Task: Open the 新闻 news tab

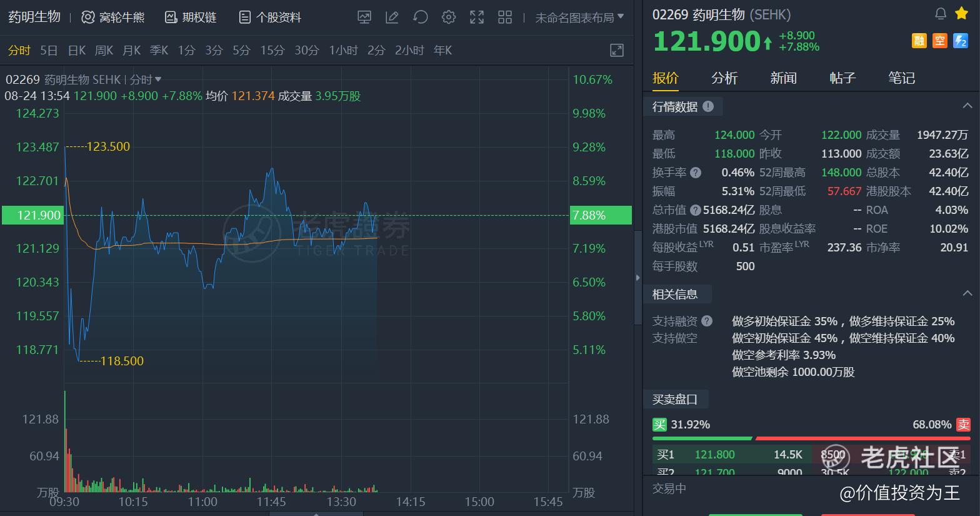Action: coord(783,78)
